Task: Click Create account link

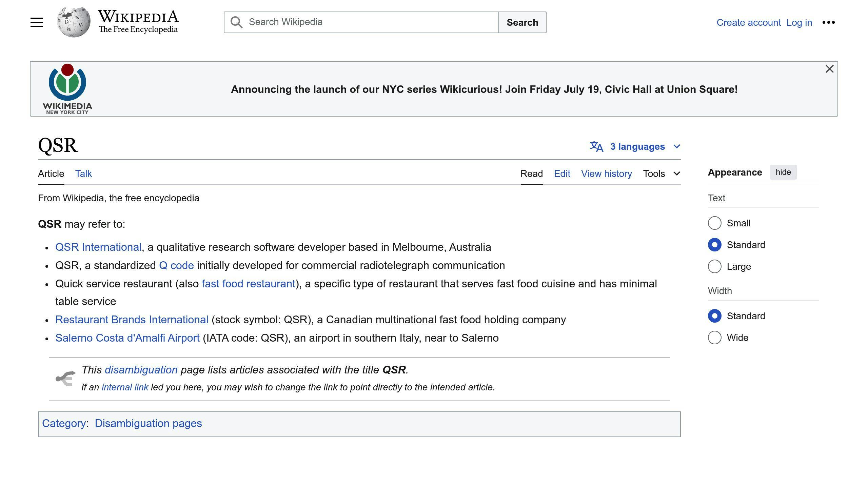Action: coord(749,22)
